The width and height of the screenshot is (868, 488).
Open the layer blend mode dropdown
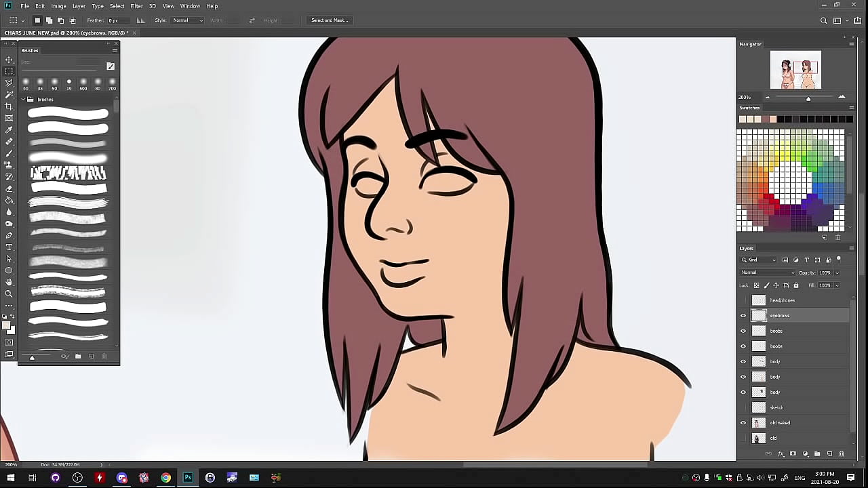768,272
